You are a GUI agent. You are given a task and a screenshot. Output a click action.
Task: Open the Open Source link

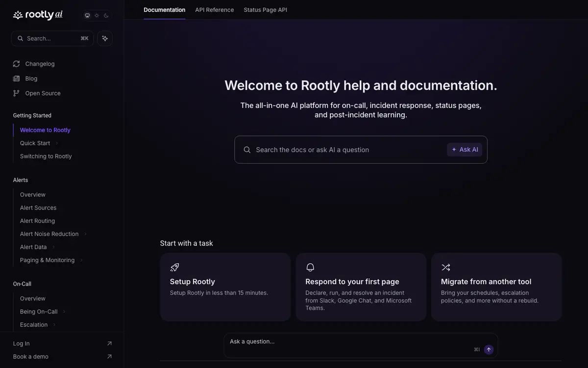pos(43,93)
